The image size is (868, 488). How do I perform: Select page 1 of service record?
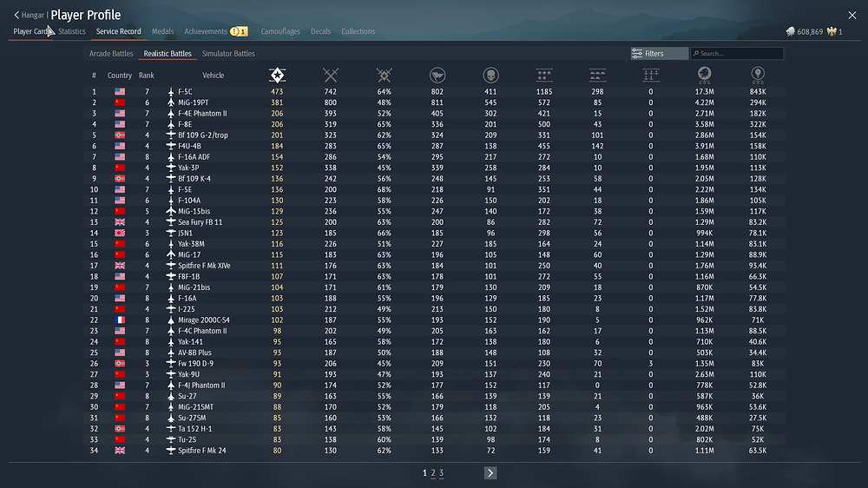click(424, 473)
